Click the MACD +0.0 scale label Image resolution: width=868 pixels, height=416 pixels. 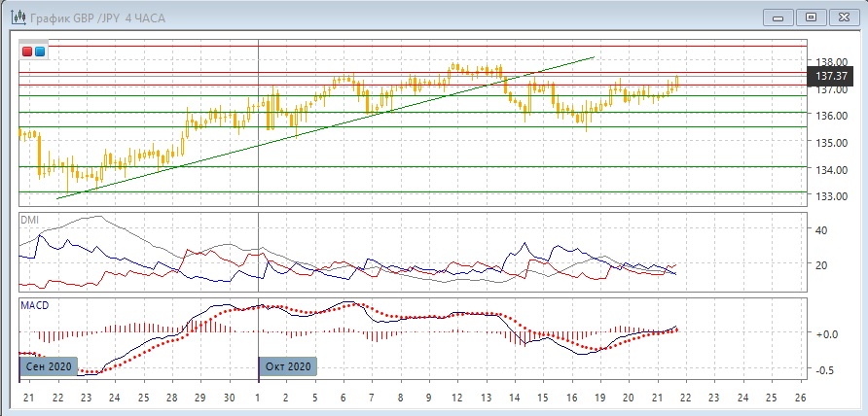coord(827,334)
